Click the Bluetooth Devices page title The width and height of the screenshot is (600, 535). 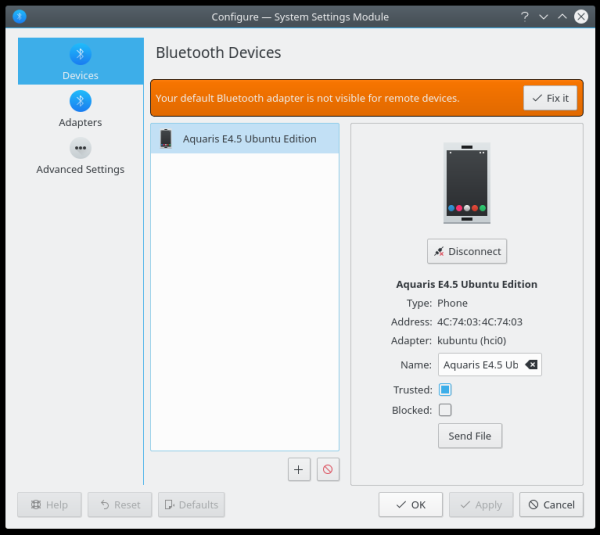[218, 53]
